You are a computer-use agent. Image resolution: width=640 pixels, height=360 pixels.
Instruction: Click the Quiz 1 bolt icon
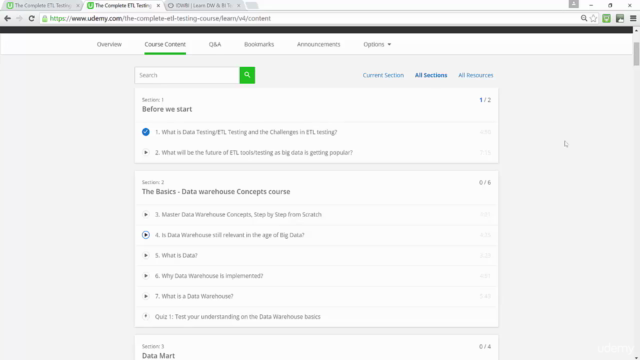point(146,316)
